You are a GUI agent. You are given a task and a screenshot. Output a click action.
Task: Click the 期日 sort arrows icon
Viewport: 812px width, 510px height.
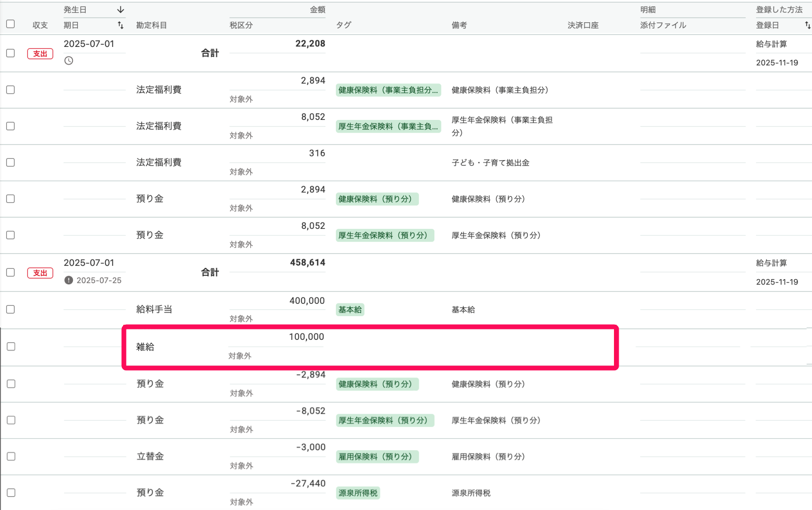point(120,25)
